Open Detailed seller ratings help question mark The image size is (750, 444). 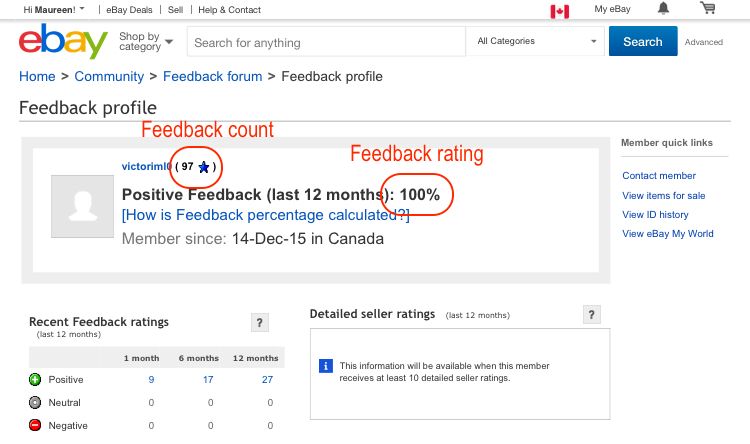coord(592,315)
